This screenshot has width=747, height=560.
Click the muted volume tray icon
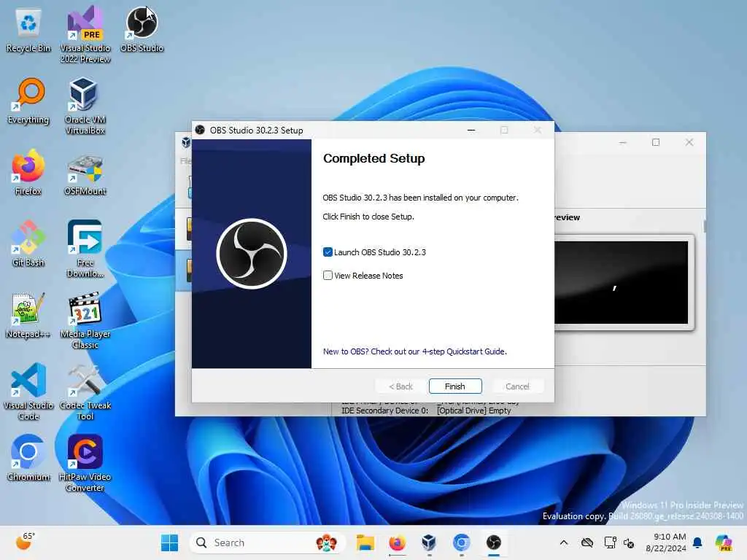coord(629,542)
